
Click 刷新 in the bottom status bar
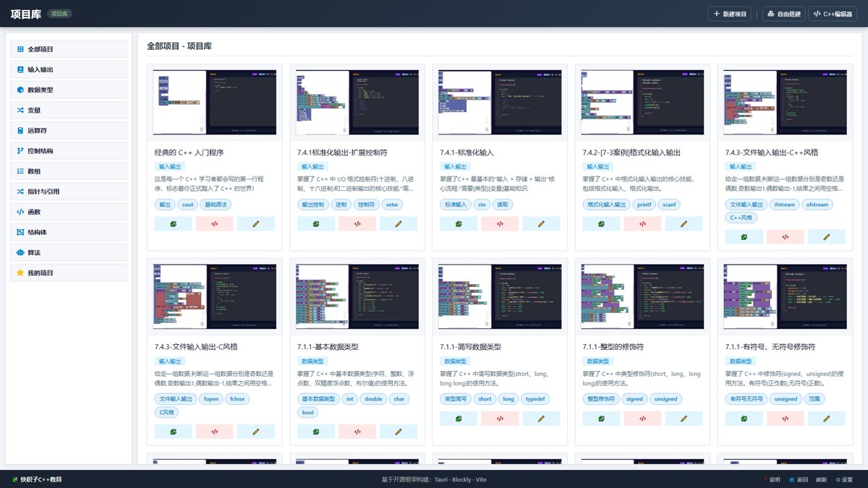[x=821, y=479]
